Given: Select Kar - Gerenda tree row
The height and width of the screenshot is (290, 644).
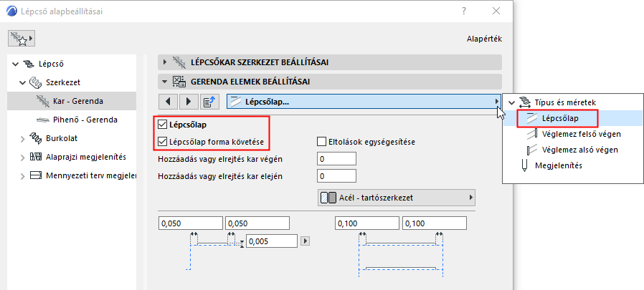Looking at the screenshot, I should [x=72, y=101].
